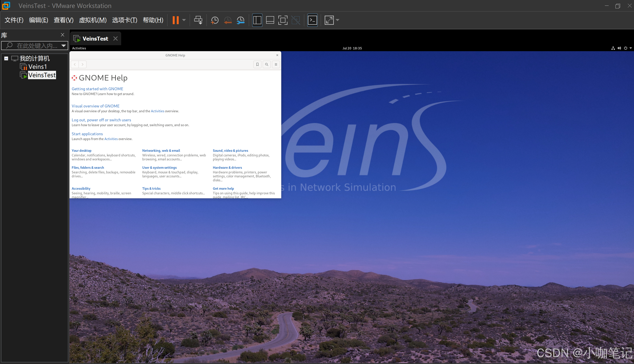
Task: Toggle the search function in GNOME Help
Action: pyautogui.click(x=266, y=64)
